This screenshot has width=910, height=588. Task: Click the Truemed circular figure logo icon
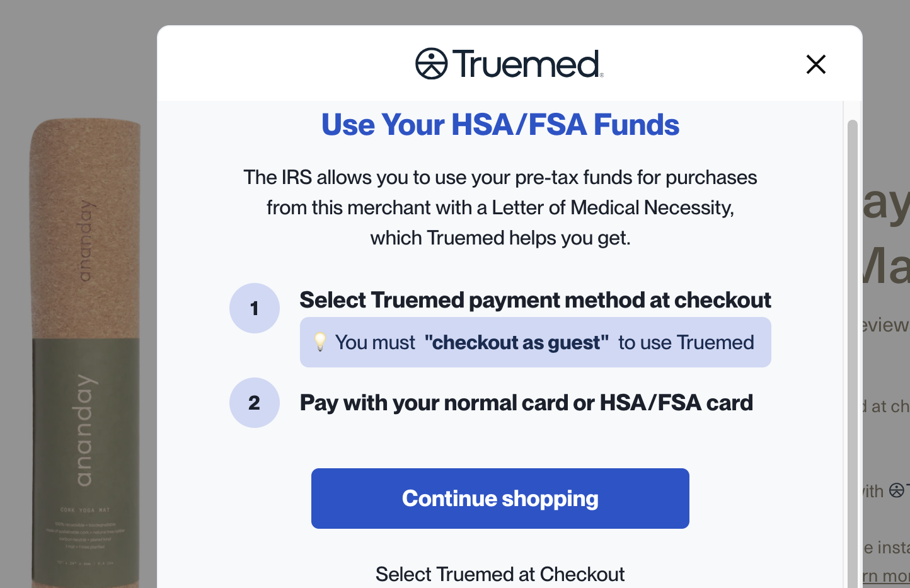click(431, 64)
